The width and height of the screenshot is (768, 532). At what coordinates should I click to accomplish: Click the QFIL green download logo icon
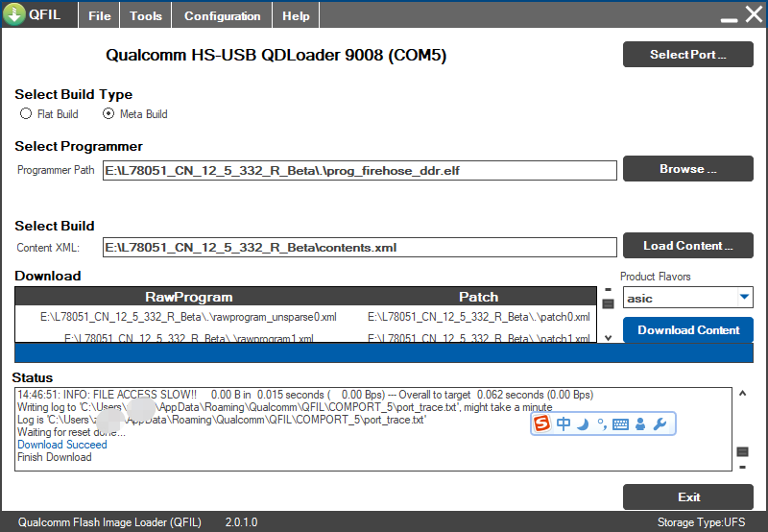pos(14,13)
